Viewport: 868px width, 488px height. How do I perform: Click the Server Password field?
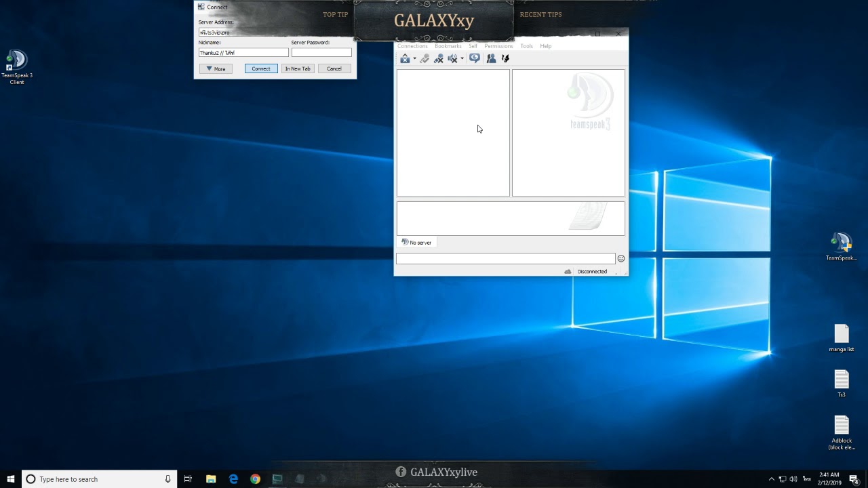click(321, 52)
